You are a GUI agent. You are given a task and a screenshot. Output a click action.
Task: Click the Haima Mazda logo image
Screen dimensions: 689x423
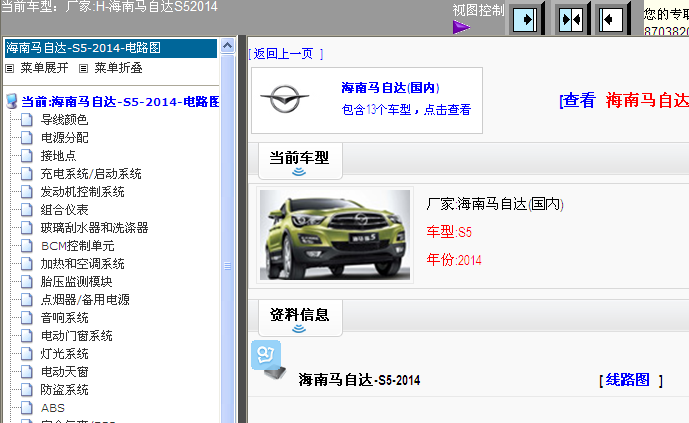click(285, 98)
